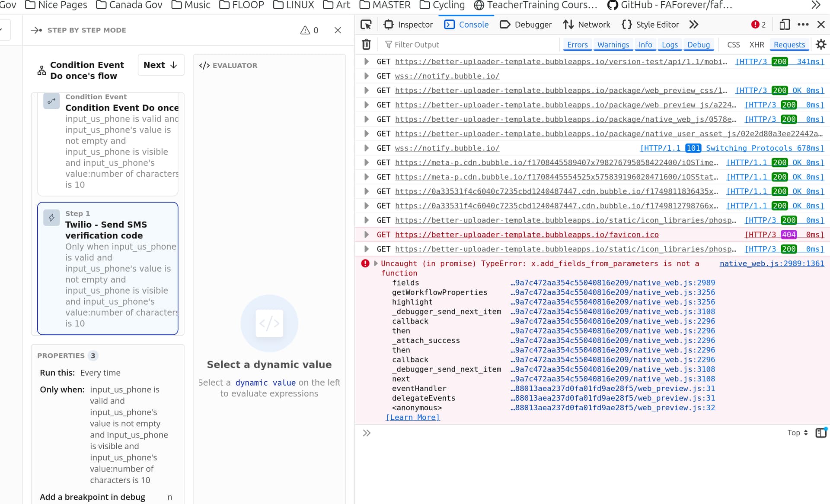Activate the element picker icon

[366, 25]
